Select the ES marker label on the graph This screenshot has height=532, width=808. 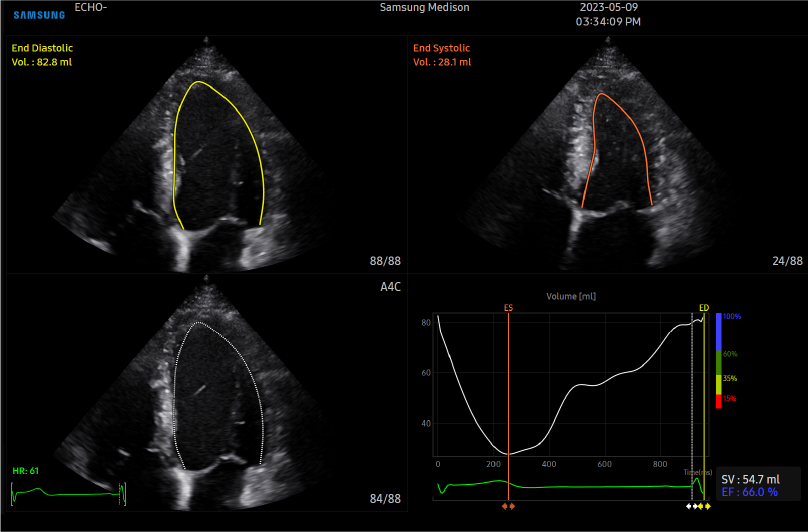[508, 308]
